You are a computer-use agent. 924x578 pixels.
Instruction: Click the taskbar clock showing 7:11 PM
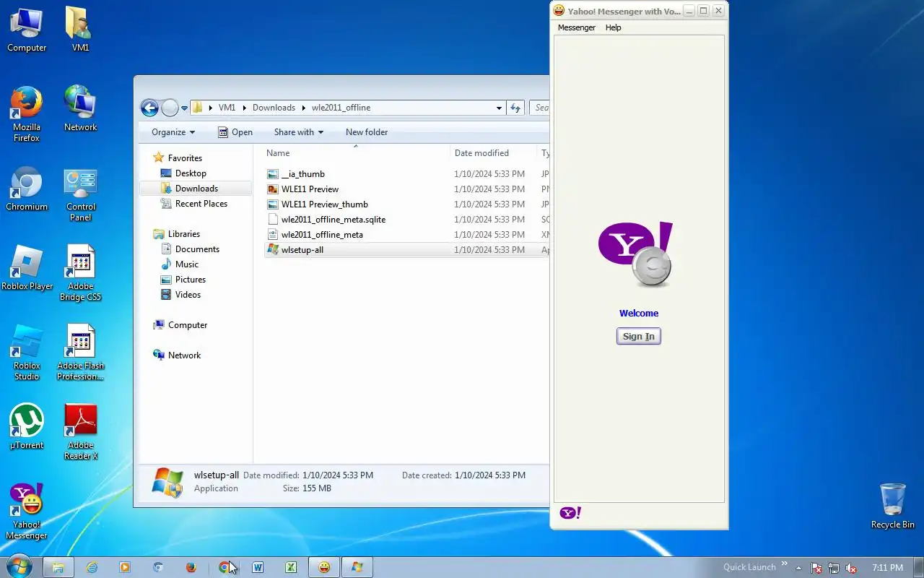[887, 568]
